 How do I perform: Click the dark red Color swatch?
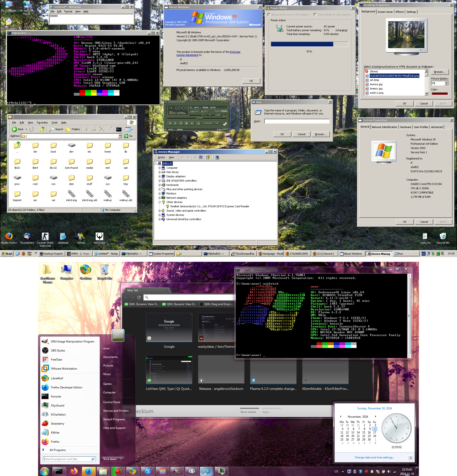(x=440, y=94)
